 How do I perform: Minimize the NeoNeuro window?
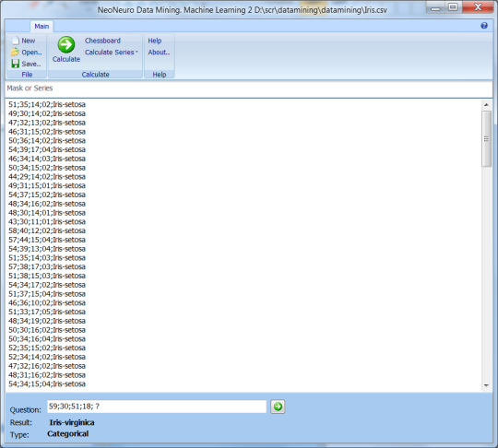[435, 7]
